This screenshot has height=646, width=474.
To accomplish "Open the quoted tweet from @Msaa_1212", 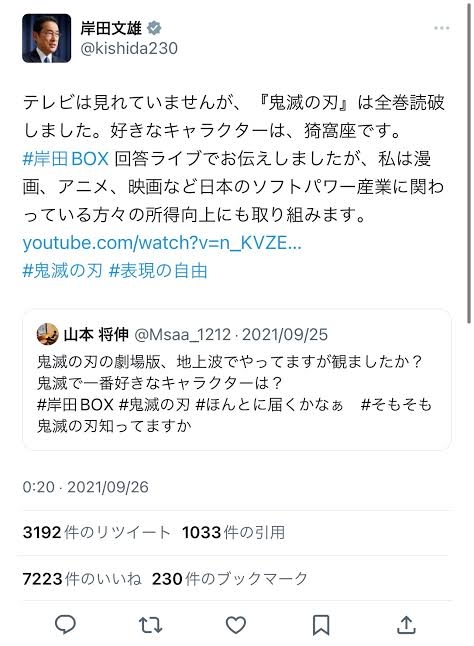I will 237,379.
